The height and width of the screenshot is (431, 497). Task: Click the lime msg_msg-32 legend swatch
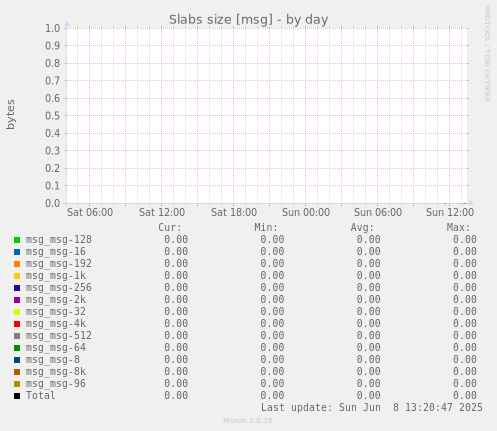pyautogui.click(x=17, y=312)
